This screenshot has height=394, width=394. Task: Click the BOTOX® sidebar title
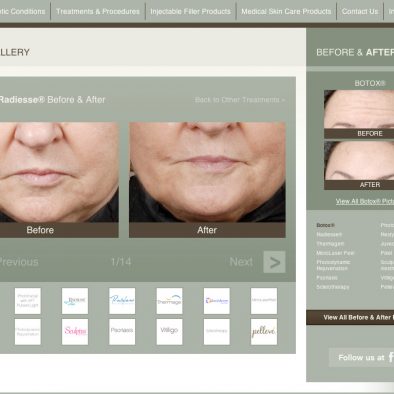point(370,83)
